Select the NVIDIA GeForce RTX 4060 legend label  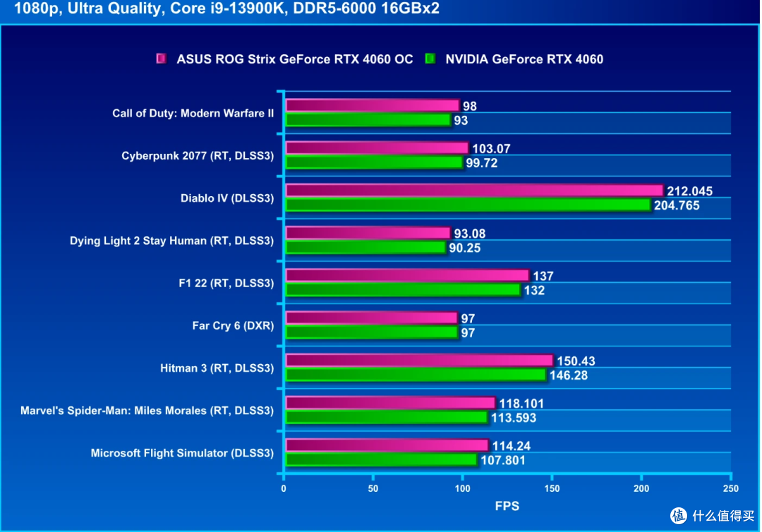click(x=524, y=59)
